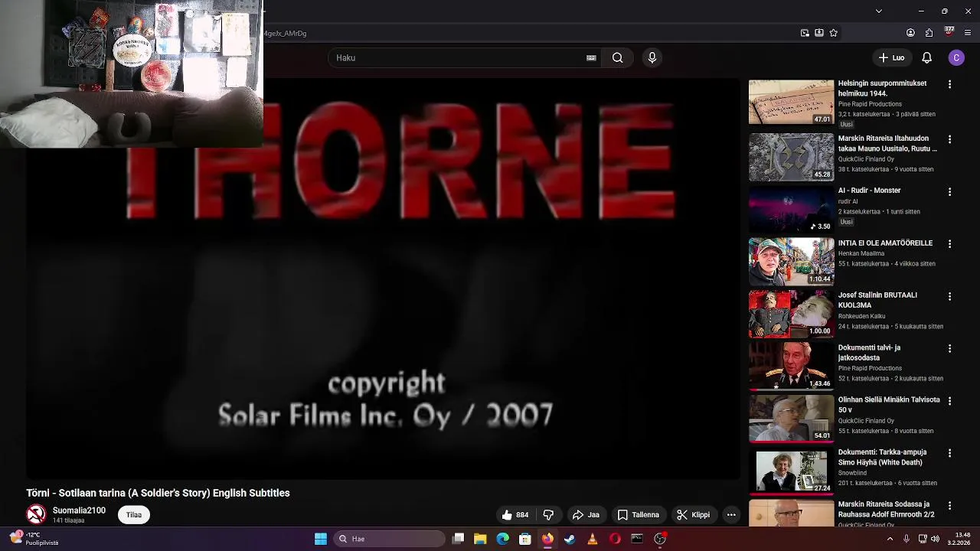
Task: Share the video with Jaa
Action: 586,515
